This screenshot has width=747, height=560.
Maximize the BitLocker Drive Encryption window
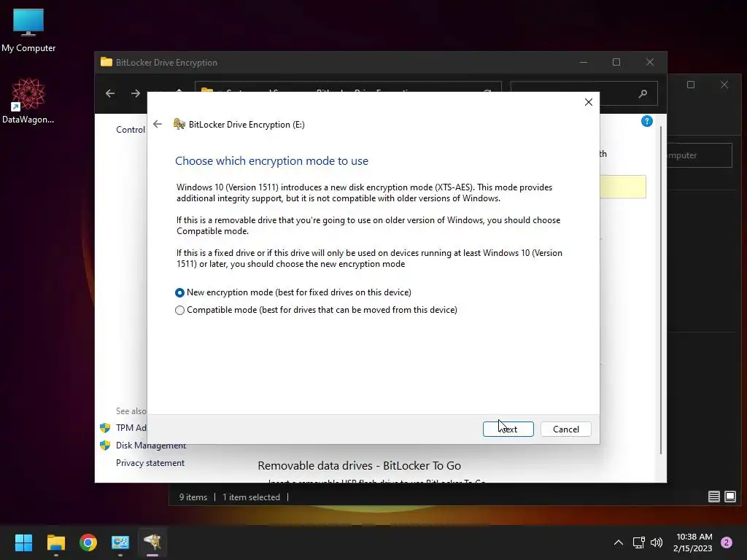[x=616, y=63]
